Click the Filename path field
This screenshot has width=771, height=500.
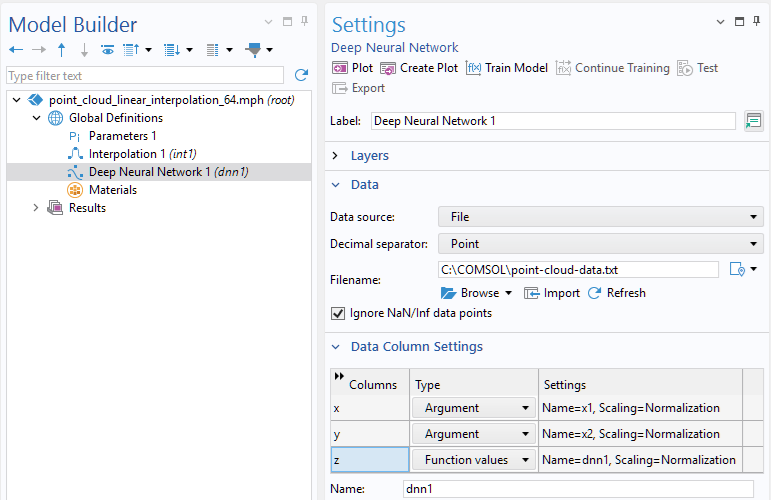pyautogui.click(x=578, y=270)
